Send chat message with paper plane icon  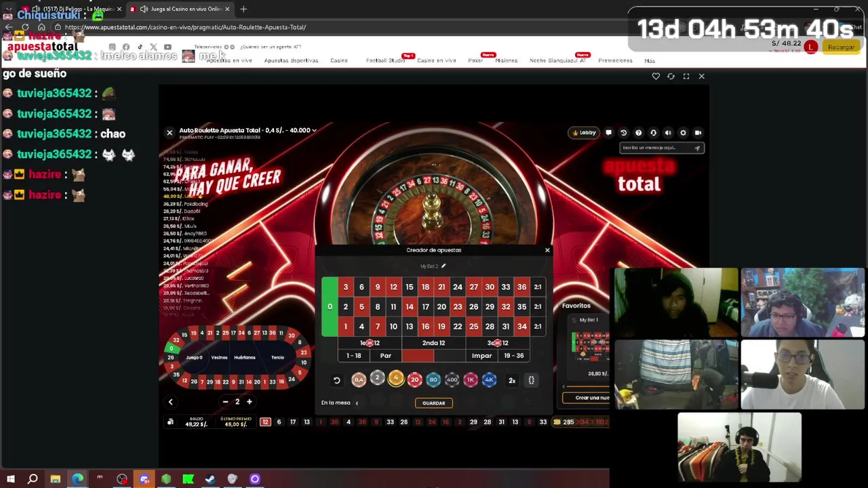[x=696, y=148]
